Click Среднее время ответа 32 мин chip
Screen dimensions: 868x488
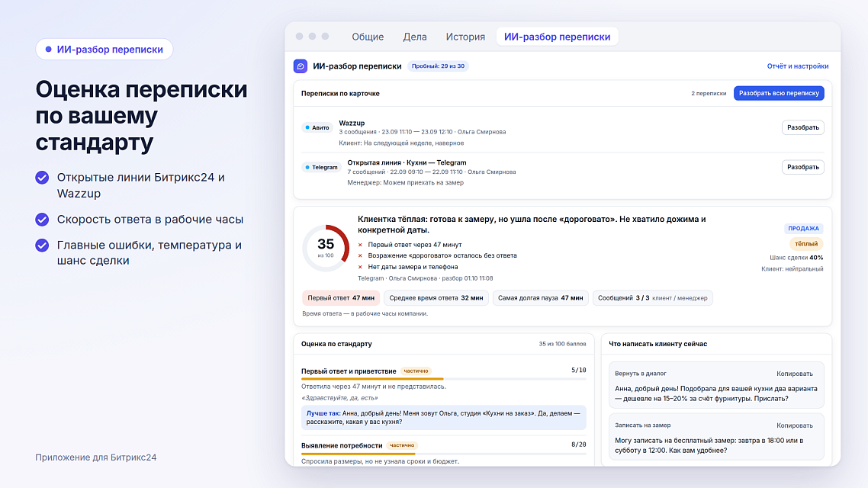coord(436,297)
